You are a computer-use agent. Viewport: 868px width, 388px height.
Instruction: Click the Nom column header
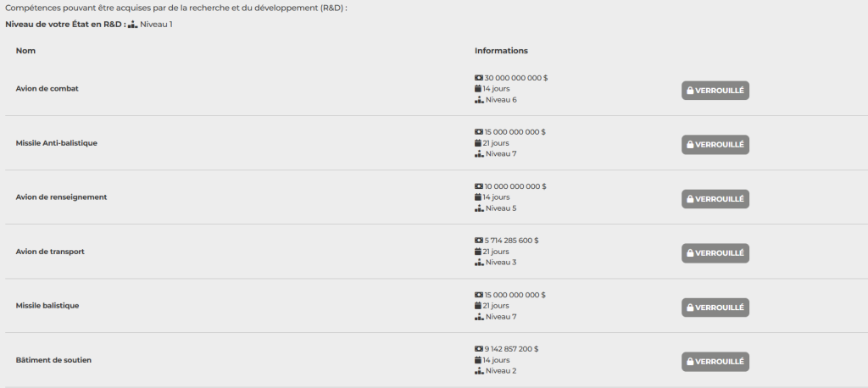[25, 51]
